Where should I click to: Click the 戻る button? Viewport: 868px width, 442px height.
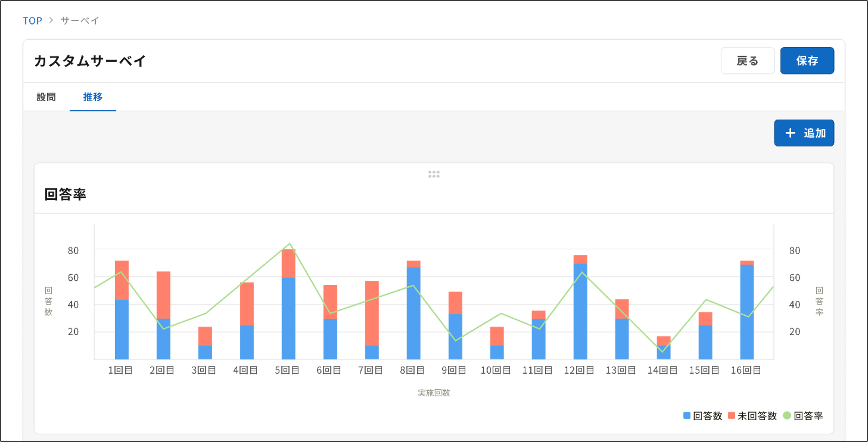pyautogui.click(x=747, y=61)
